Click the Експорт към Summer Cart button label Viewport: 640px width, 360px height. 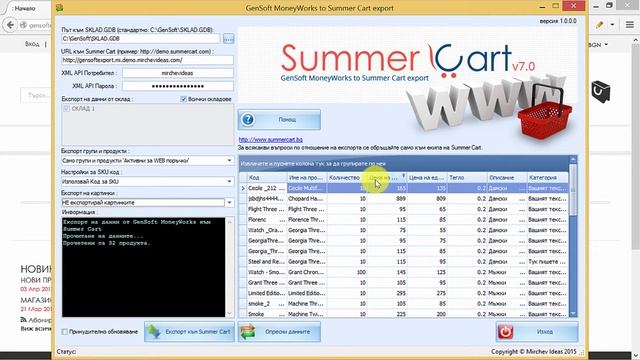pos(198,332)
